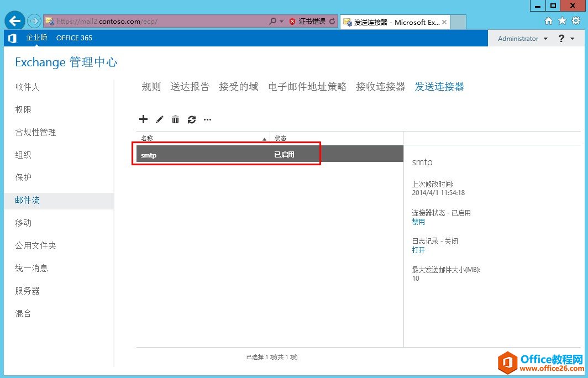Delete the smtp connector with the trash icon
Viewport: 588px width, 378px height.
pos(175,119)
